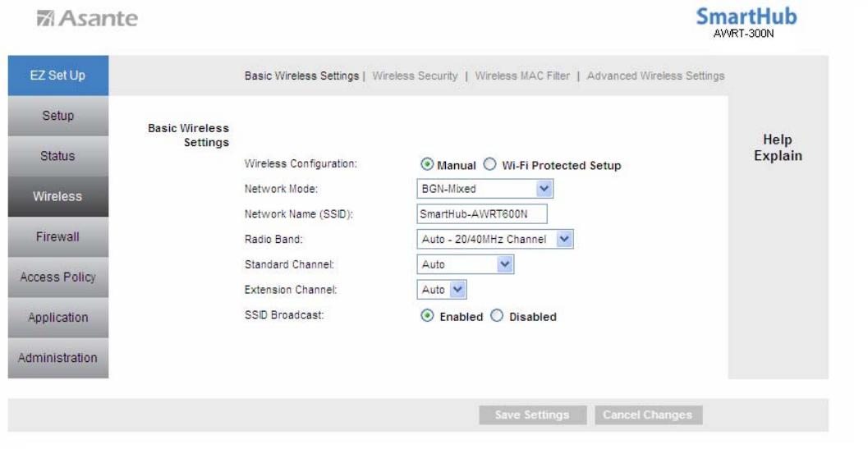Click the Asante logo

87,18
